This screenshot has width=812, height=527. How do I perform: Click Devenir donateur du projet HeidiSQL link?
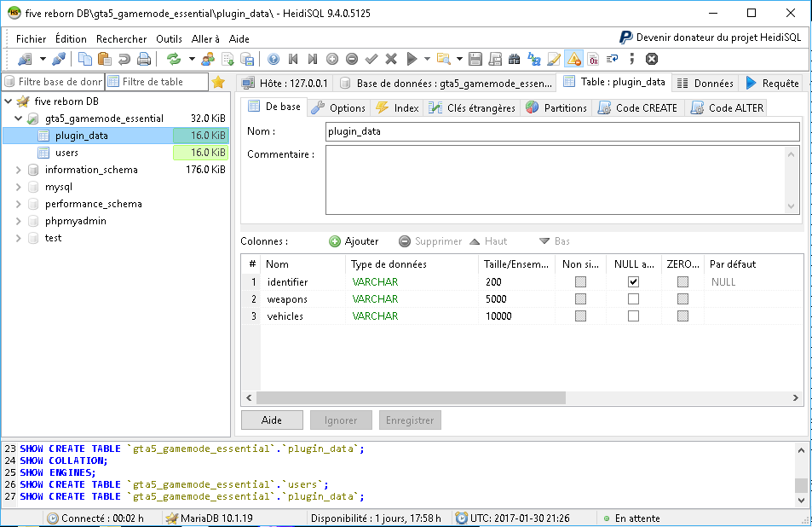(710, 38)
